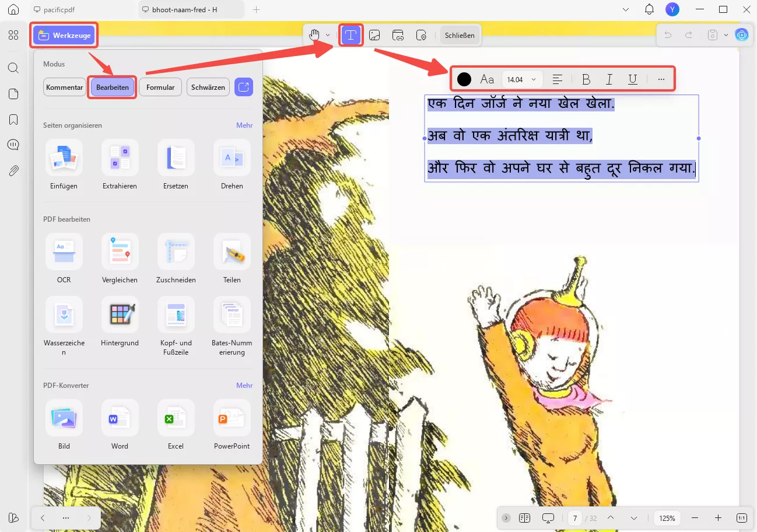Viewport: 757px width, 532px height.
Task: Expand the hand tool dropdown arrow
Action: click(328, 35)
